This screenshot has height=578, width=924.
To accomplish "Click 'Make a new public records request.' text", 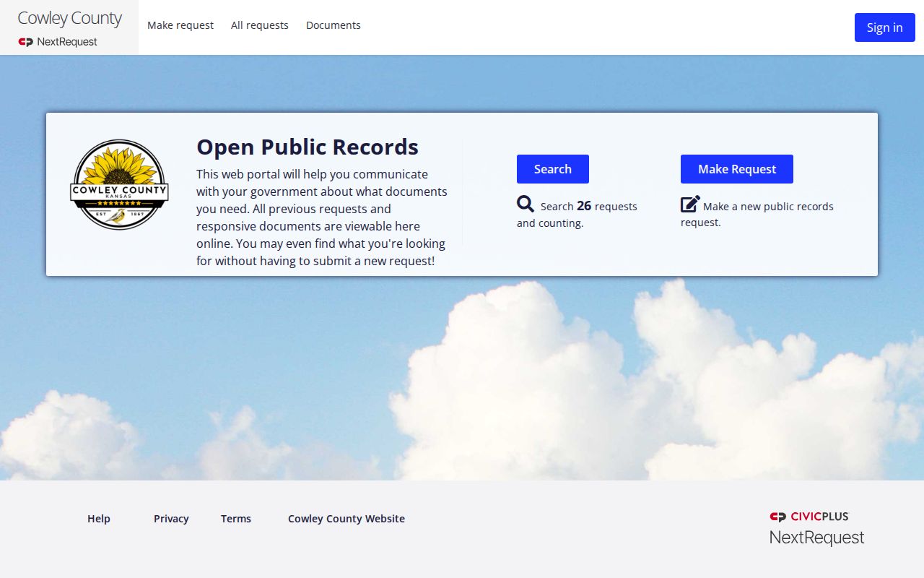I will [x=757, y=215].
